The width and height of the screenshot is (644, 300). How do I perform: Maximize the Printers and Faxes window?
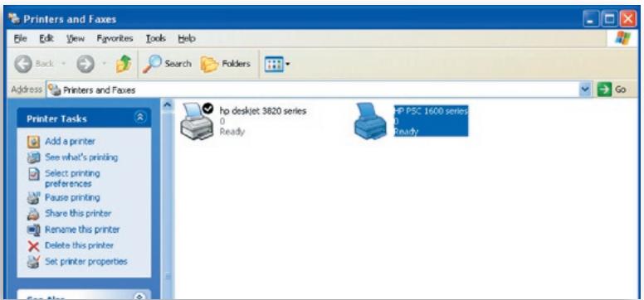coord(610,19)
